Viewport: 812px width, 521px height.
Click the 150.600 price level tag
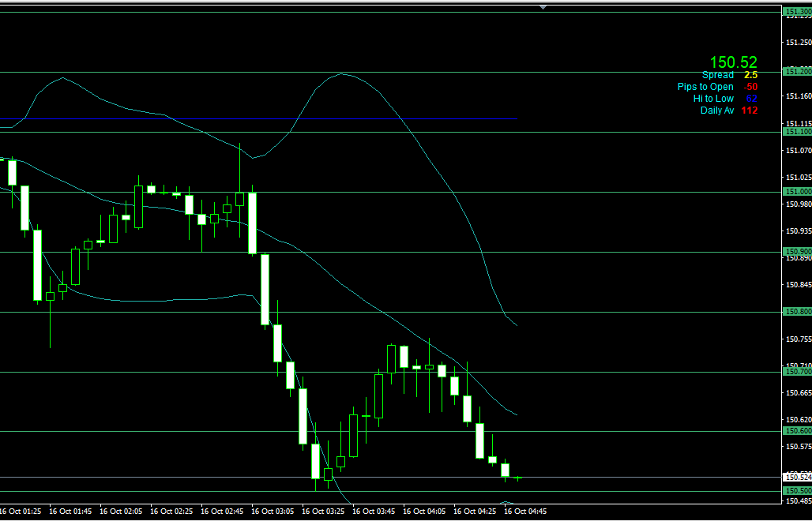tap(796, 431)
